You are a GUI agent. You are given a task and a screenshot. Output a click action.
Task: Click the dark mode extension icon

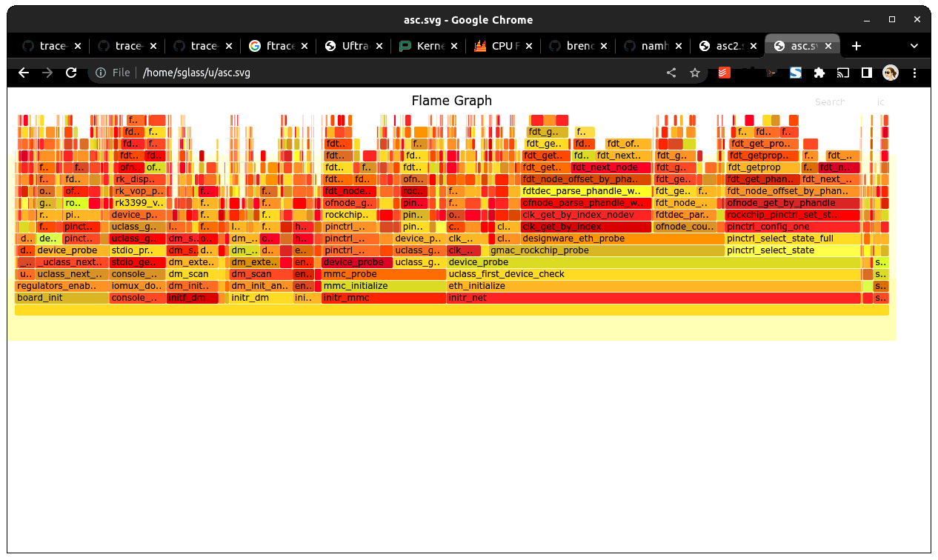(867, 73)
